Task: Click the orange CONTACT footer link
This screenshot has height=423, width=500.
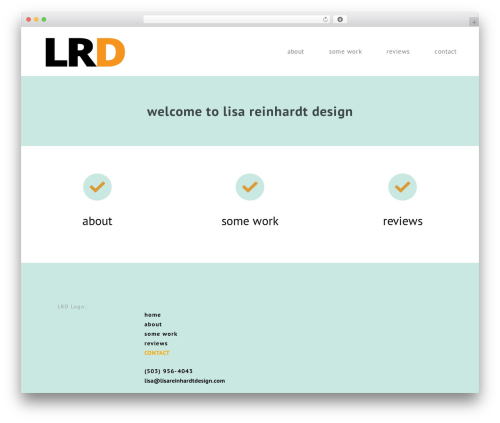Action: click(157, 353)
